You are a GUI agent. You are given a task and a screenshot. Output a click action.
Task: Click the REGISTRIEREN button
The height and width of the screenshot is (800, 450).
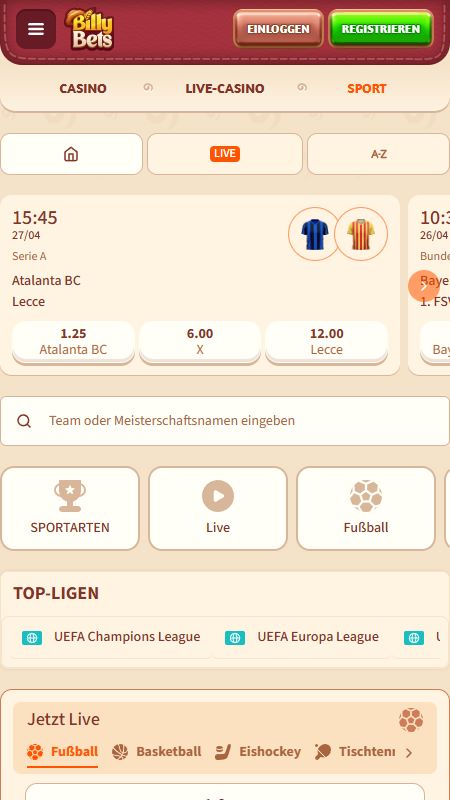coord(381,29)
